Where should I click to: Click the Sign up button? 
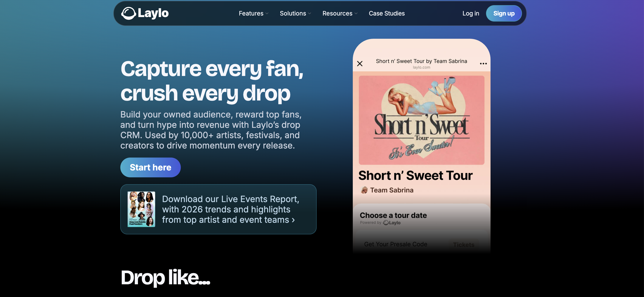504,13
